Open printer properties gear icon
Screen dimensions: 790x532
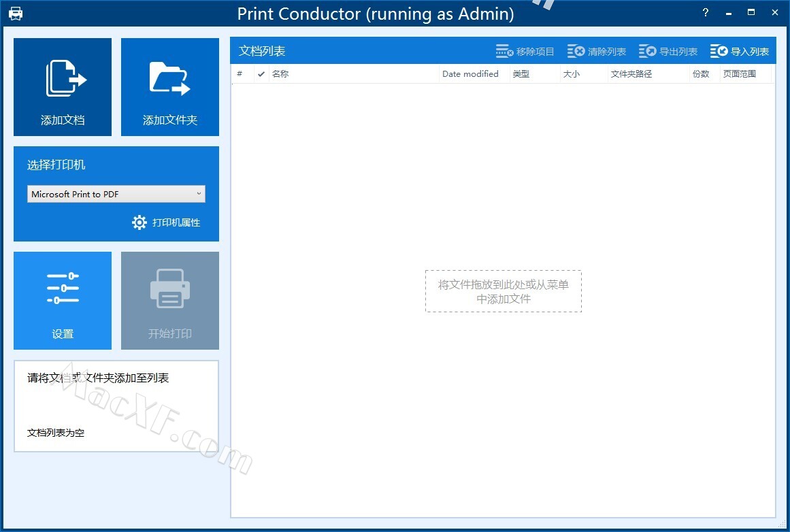click(x=139, y=222)
